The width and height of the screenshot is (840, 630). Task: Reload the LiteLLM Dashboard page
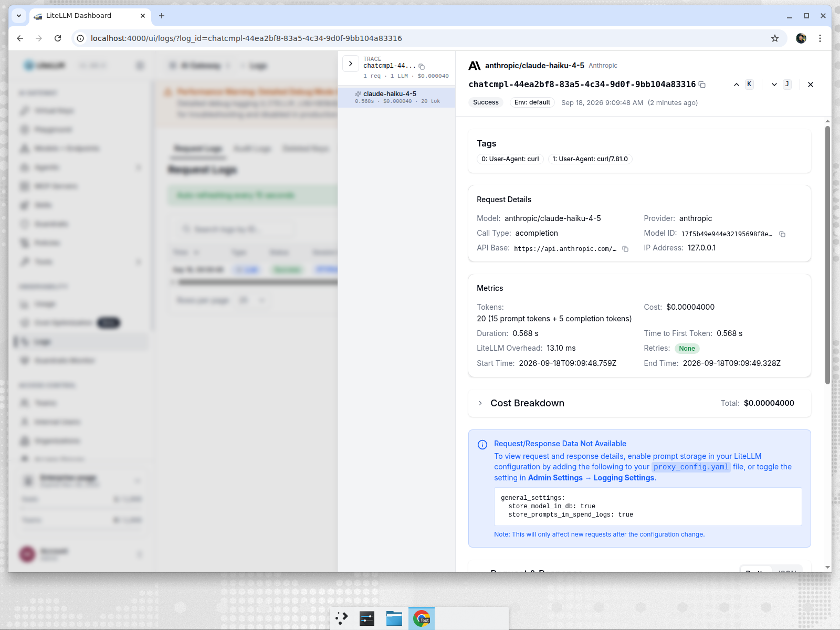pyautogui.click(x=58, y=38)
